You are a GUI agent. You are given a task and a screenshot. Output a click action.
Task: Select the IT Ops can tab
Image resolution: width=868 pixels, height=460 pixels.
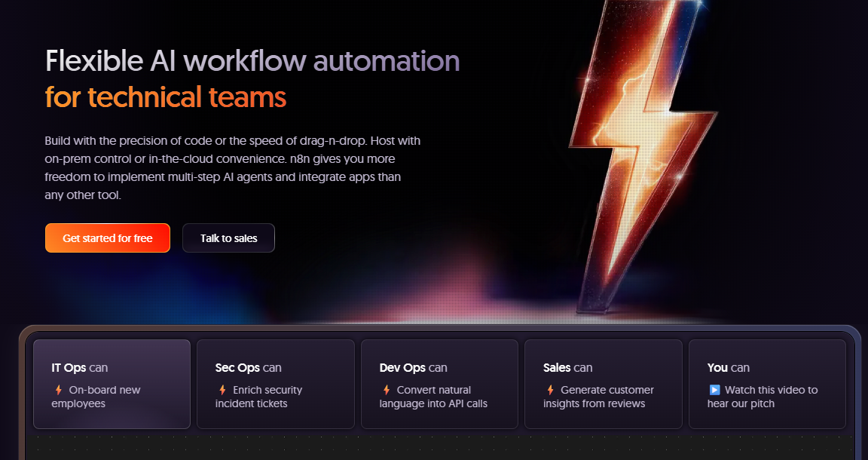(112, 384)
